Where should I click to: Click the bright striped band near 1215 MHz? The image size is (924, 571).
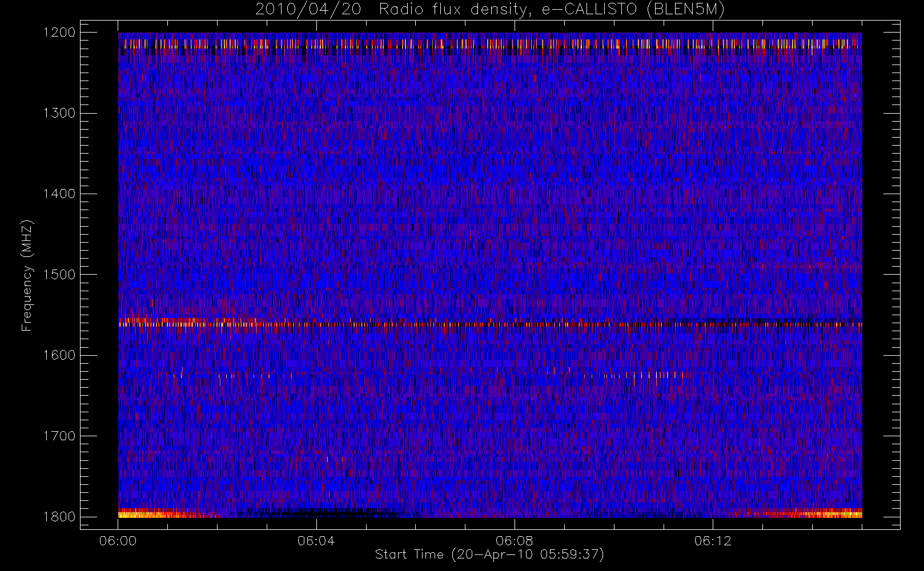490,43
